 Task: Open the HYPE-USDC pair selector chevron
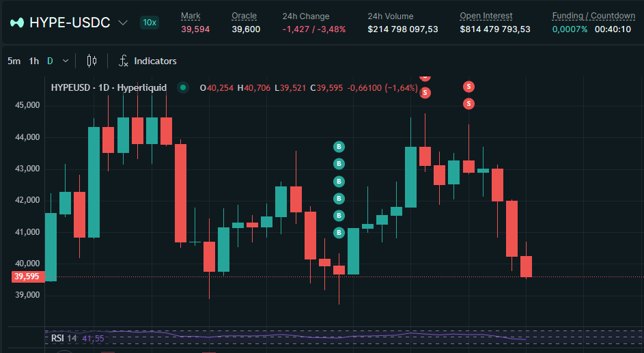pos(123,23)
